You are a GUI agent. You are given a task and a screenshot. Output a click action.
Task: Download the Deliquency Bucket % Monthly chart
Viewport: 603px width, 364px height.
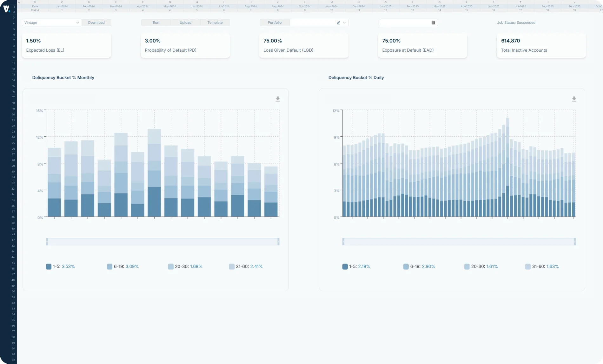[278, 99]
